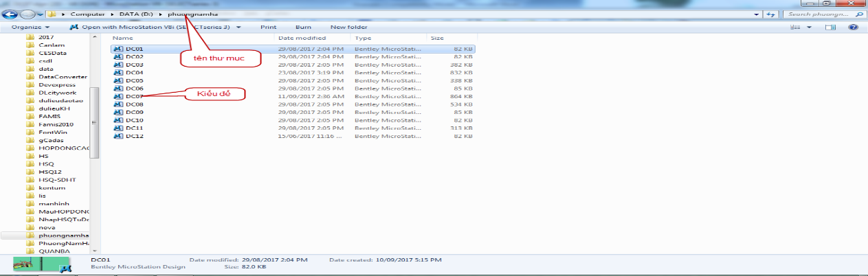The image size is (868, 276).
Task: Click the New folder button
Action: [347, 27]
